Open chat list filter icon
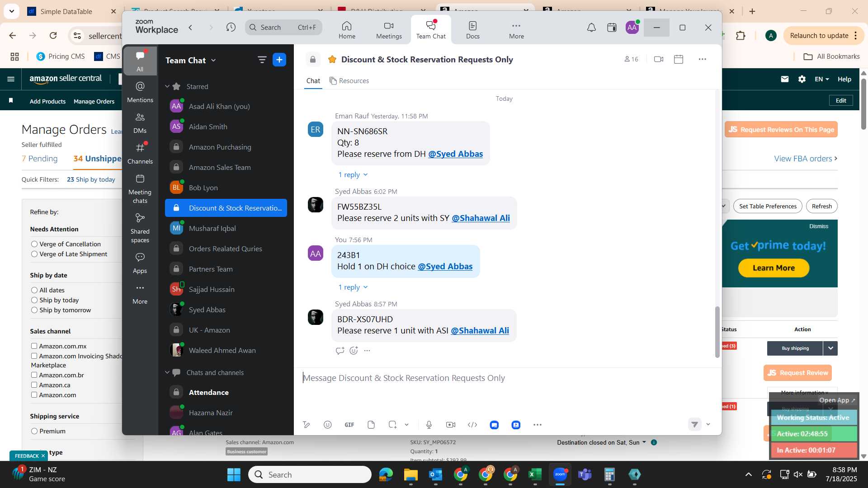 coord(262,60)
